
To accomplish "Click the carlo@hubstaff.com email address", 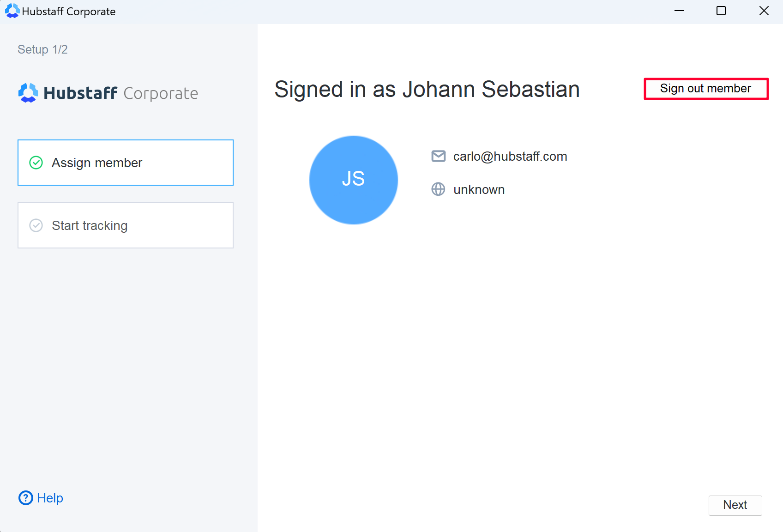I will click(x=510, y=157).
